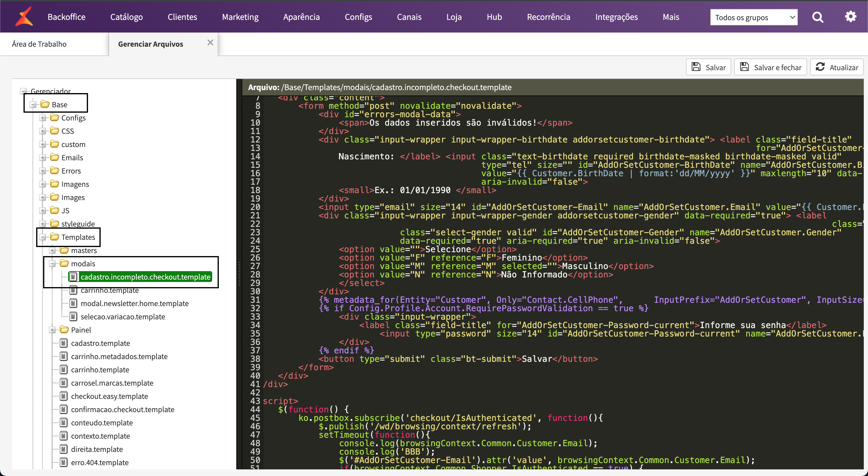Collapse the Gerenciador root node
The image size is (868, 476).
pyautogui.click(x=23, y=91)
